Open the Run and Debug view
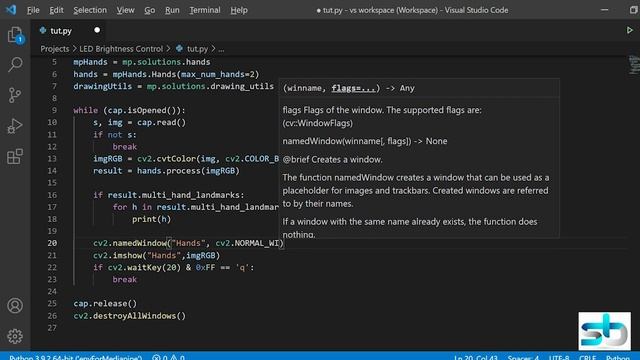 pos(15,126)
